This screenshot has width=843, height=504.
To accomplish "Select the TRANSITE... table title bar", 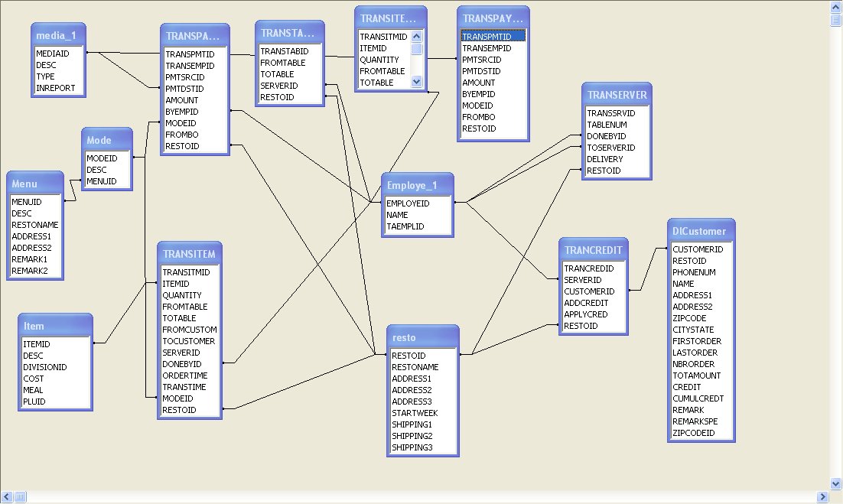I will [x=390, y=19].
